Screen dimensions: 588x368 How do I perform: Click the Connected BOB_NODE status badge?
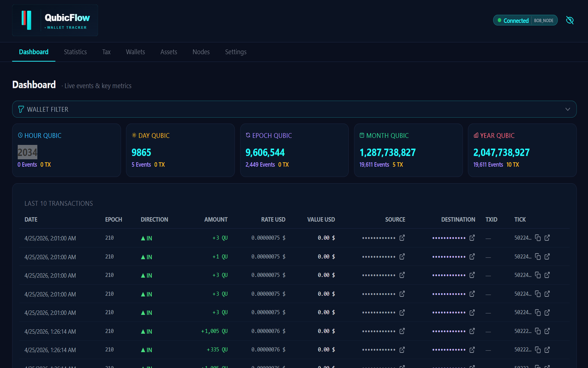[525, 20]
